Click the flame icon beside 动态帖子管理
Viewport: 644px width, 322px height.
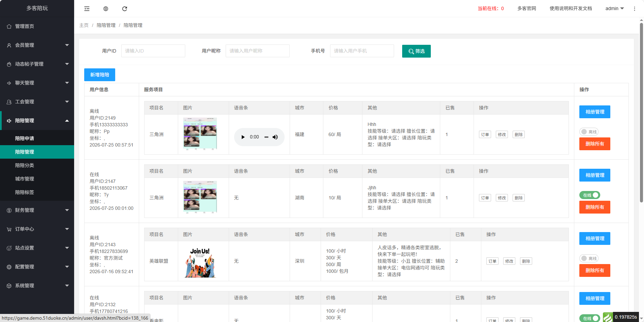tap(9, 64)
